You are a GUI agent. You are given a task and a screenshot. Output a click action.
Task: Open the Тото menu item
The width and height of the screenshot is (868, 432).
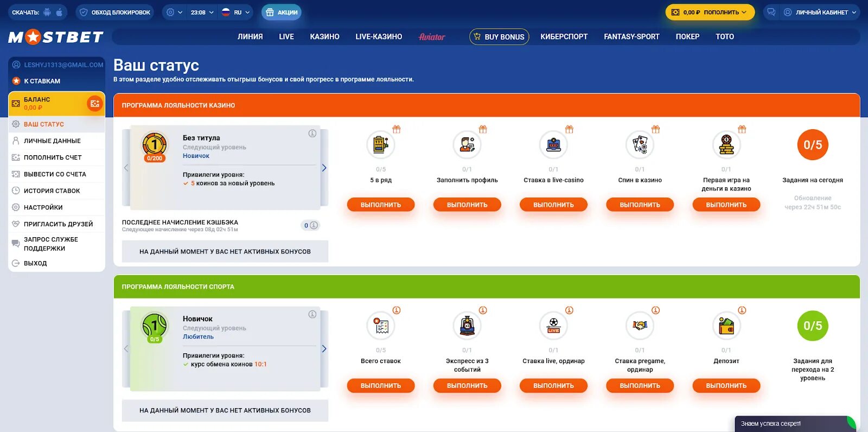725,36
